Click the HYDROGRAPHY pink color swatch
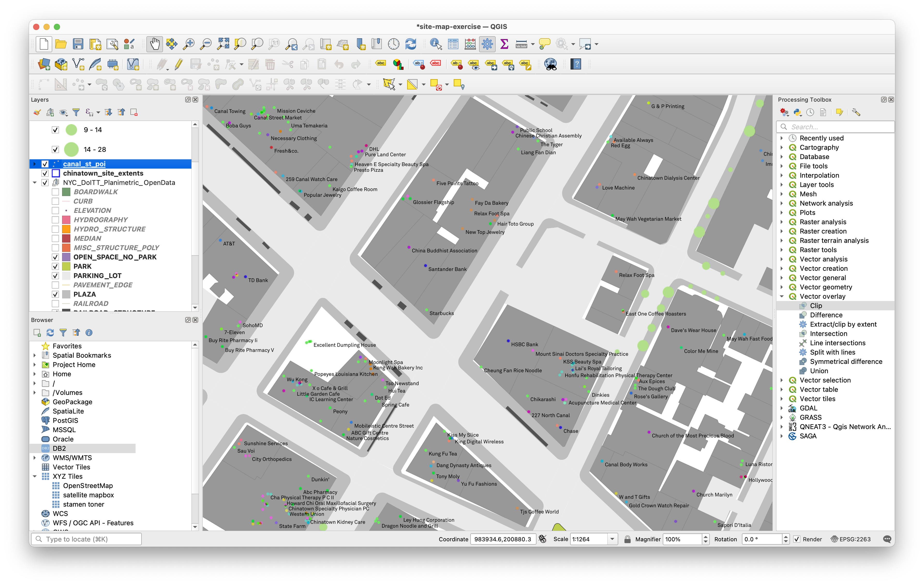924x585 pixels. point(66,220)
